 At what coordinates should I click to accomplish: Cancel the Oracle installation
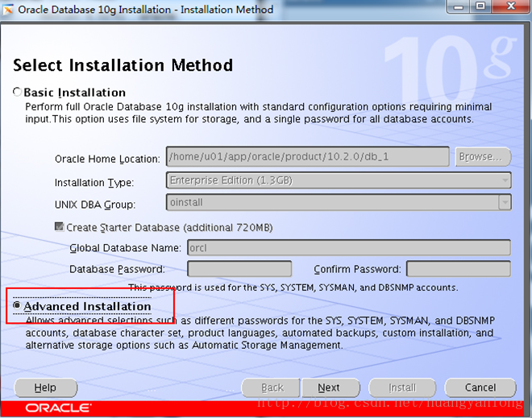(x=480, y=387)
